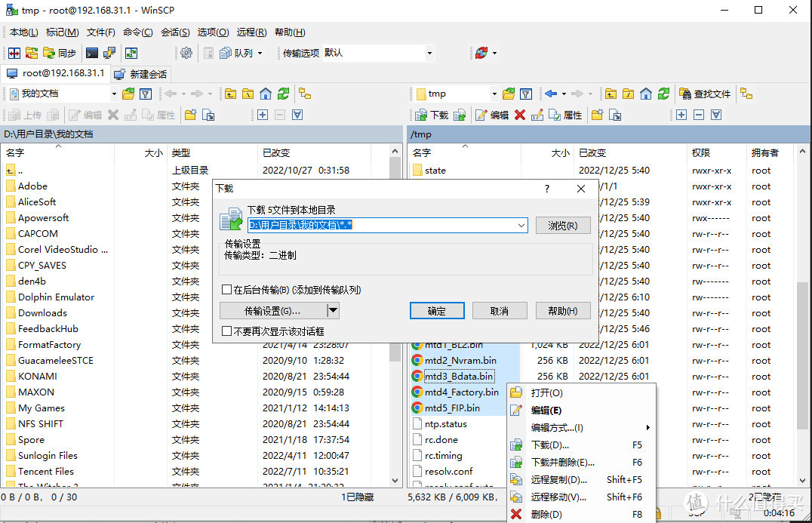Select resolv.conf in remote panel
The width and height of the screenshot is (812, 523).
click(449, 472)
